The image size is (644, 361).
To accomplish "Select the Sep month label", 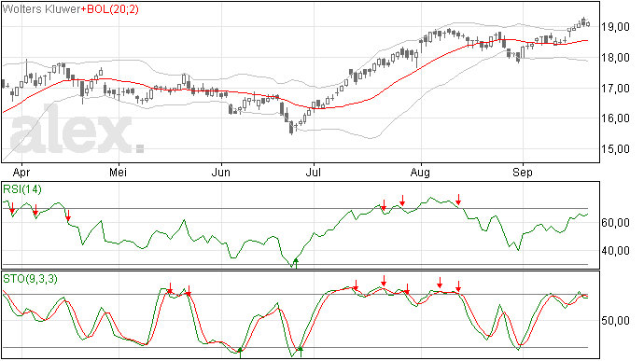I will click(x=522, y=172).
